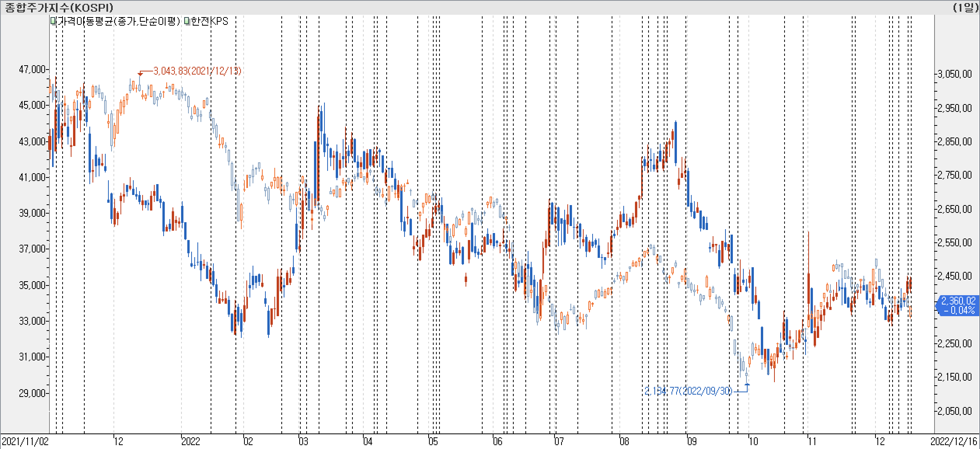Viewport: 980px width, 449px height.
Task: Select the 가격이동평균(종가,단순이평) legend label
Action: click(118, 21)
